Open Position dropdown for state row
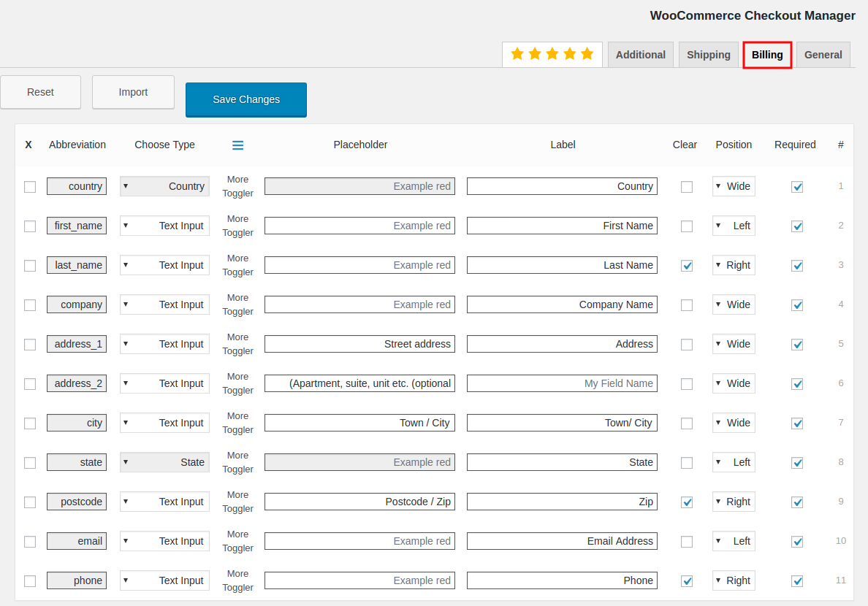The image size is (868, 606). click(x=734, y=462)
